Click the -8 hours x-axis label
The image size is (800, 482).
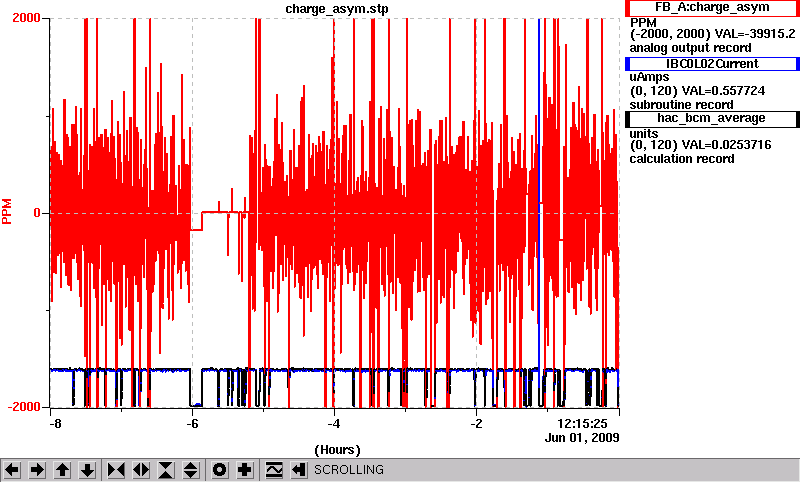55,424
